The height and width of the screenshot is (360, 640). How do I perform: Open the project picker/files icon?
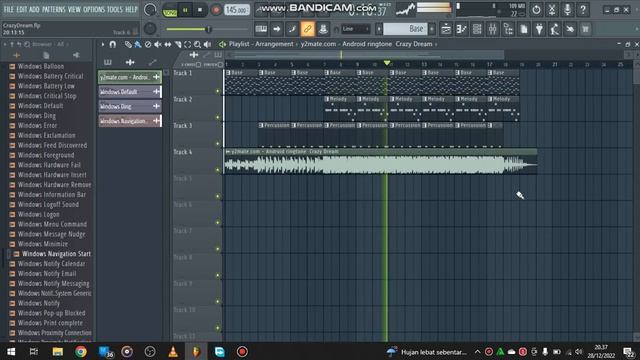pos(524,29)
